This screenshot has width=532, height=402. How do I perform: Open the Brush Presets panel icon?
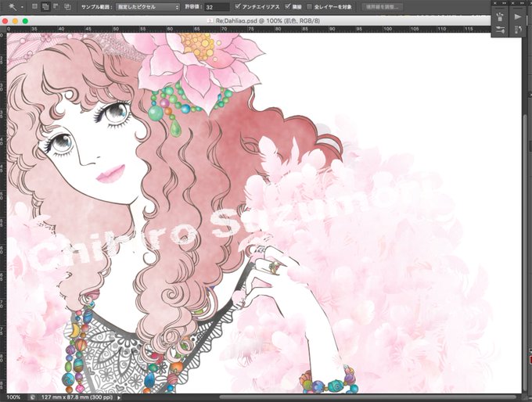(x=500, y=16)
